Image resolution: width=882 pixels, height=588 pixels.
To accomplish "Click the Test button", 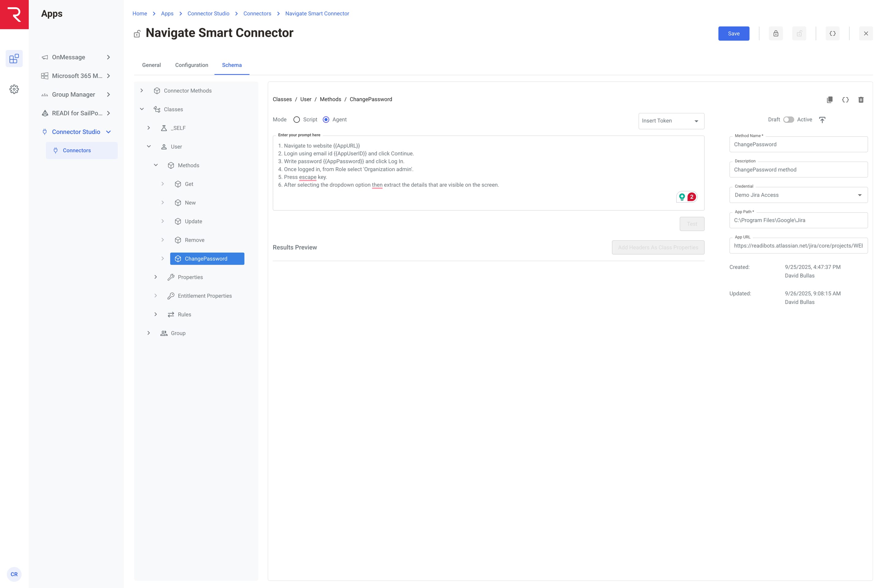I will pos(692,224).
